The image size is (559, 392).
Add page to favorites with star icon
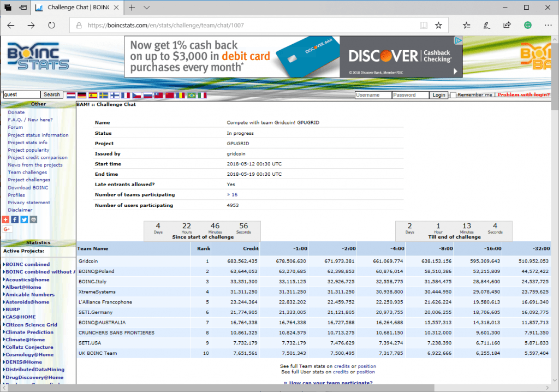click(438, 25)
